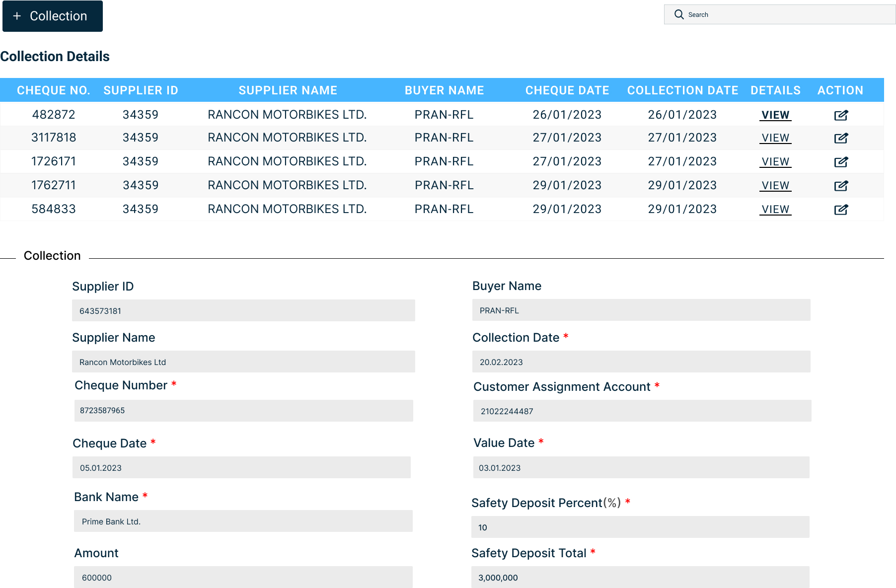Open edit action for cheque 1726171
Image resolution: width=896 pixels, height=588 pixels.
(841, 162)
